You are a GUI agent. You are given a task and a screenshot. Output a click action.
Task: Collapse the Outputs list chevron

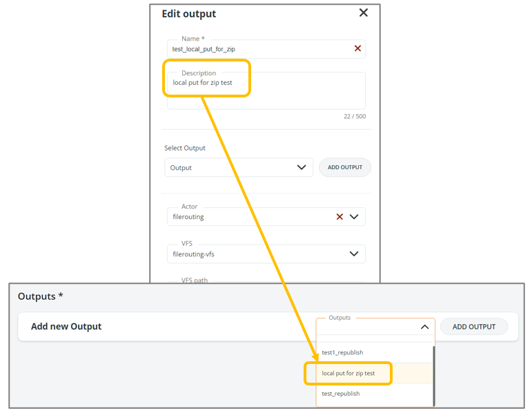pyautogui.click(x=424, y=327)
